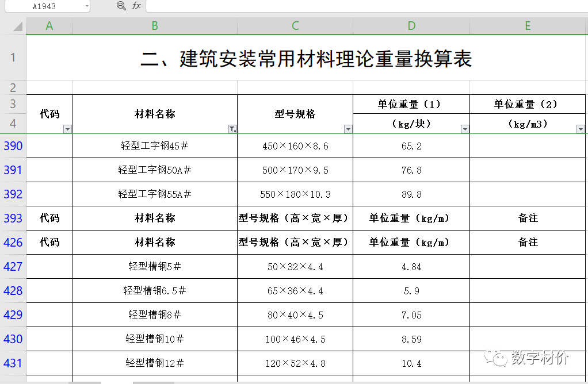Click the title cell 建筑安装常用材料理论重量换算表

[x=306, y=59]
